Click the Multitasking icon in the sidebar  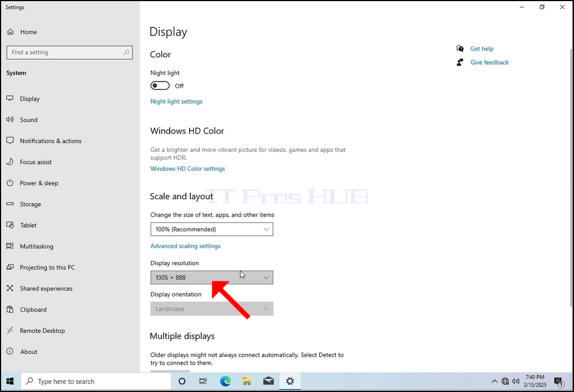pos(10,246)
